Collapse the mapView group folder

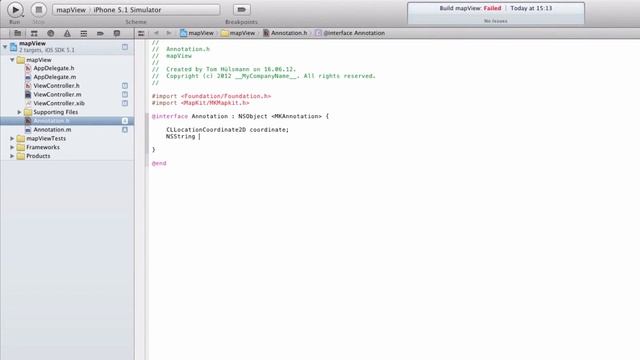[x=12, y=60]
